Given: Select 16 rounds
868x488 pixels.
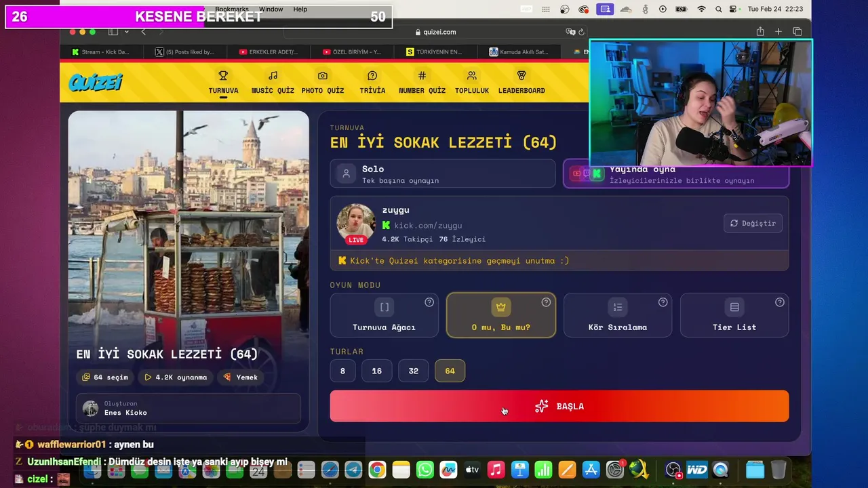Looking at the screenshot, I should pos(377,371).
